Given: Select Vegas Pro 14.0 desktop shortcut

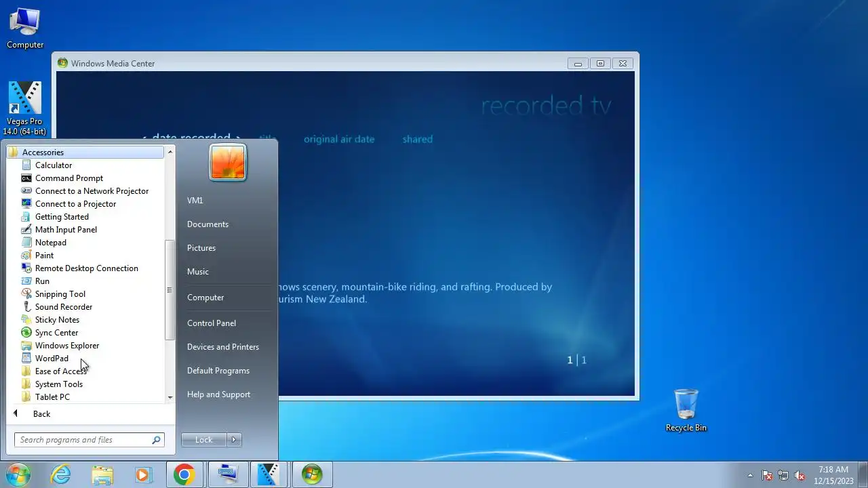Looking at the screenshot, I should (x=24, y=108).
